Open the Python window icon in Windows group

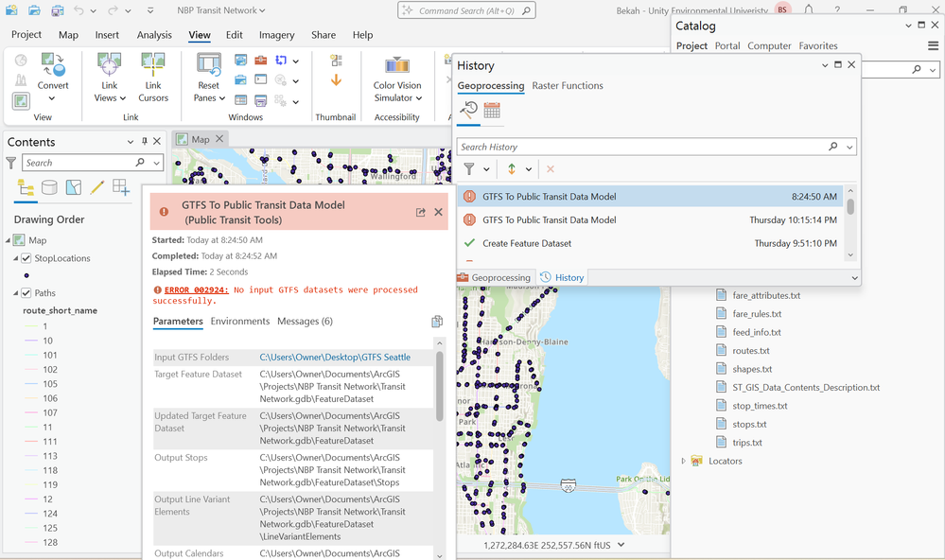(260, 79)
